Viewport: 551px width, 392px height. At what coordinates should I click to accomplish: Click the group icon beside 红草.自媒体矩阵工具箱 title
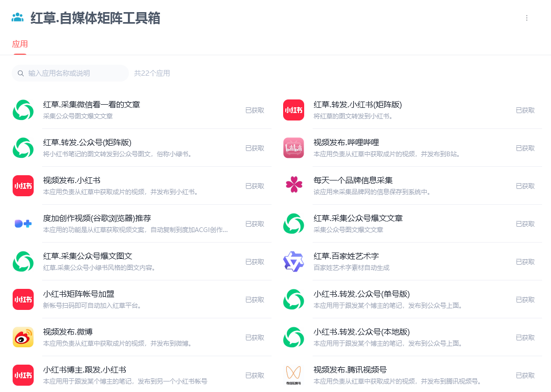[17, 17]
